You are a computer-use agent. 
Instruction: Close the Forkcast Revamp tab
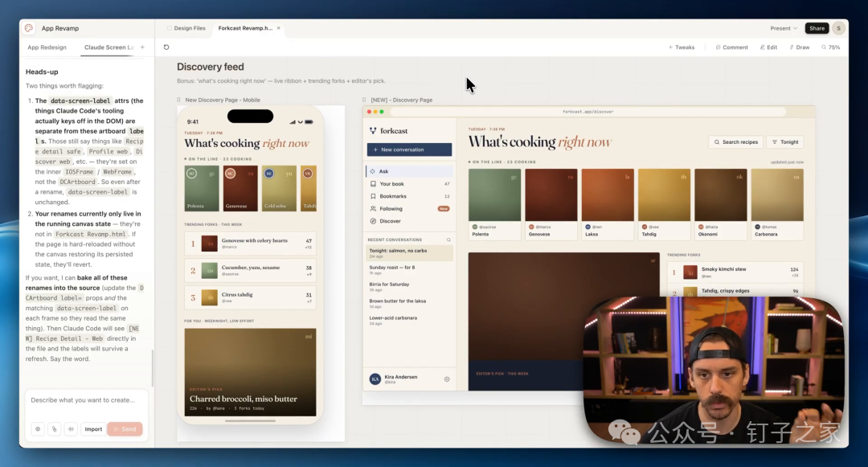pyautogui.click(x=278, y=27)
